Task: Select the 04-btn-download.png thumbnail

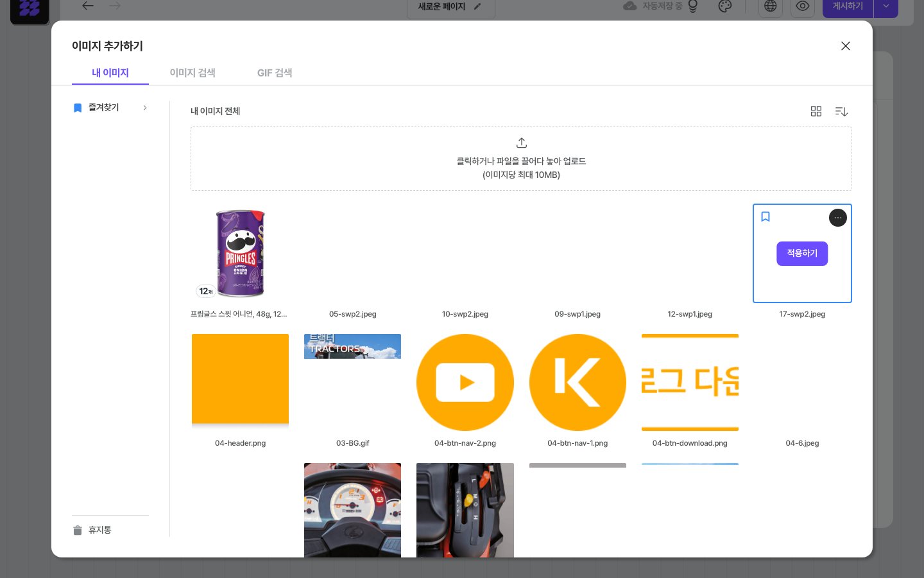Action: tap(690, 382)
